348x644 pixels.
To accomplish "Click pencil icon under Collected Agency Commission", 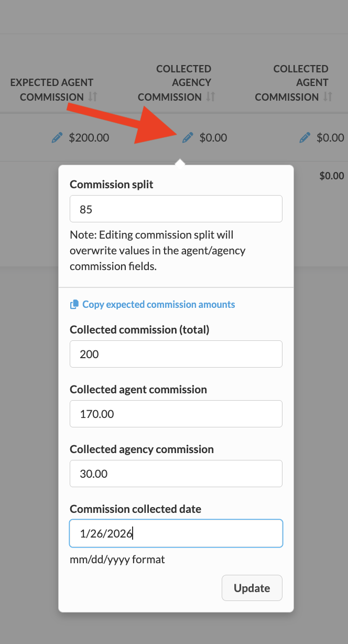I will point(188,138).
